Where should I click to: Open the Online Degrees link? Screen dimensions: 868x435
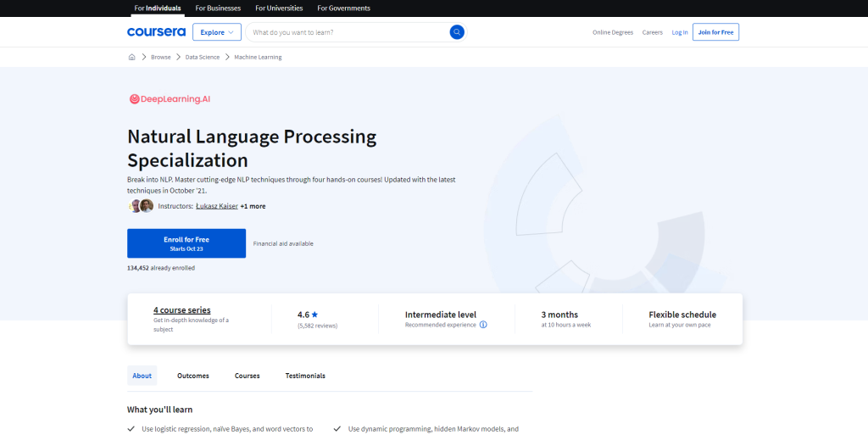613,32
